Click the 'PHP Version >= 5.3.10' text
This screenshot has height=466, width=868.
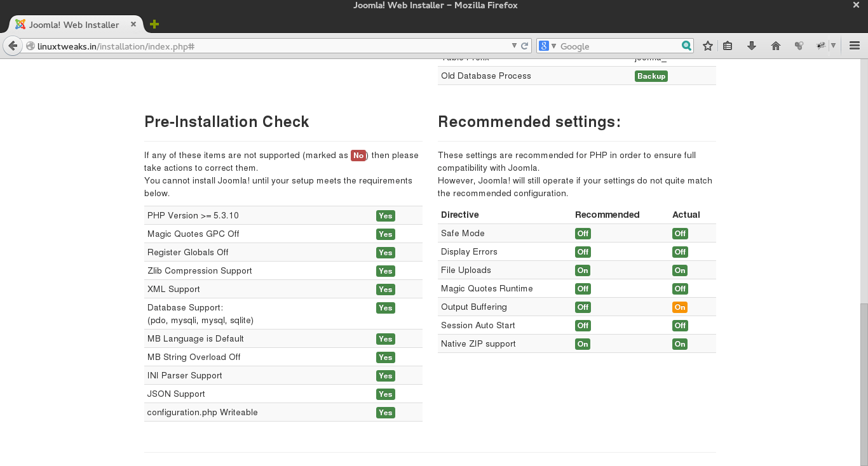pos(193,216)
